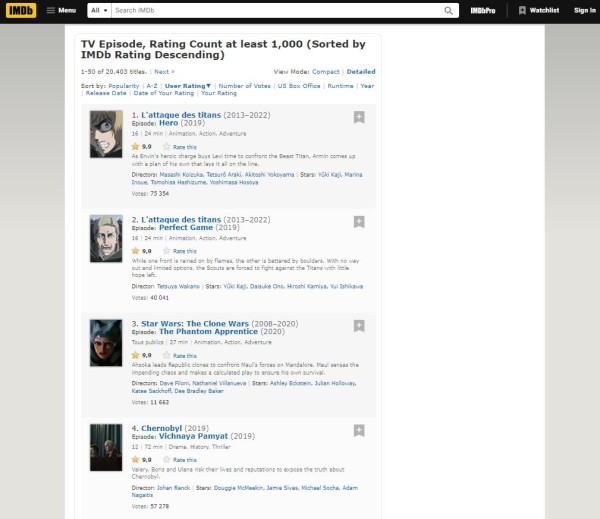The image size is (600, 519).
Task: Add Perfect Game episode to watchlist
Action: [359, 222]
